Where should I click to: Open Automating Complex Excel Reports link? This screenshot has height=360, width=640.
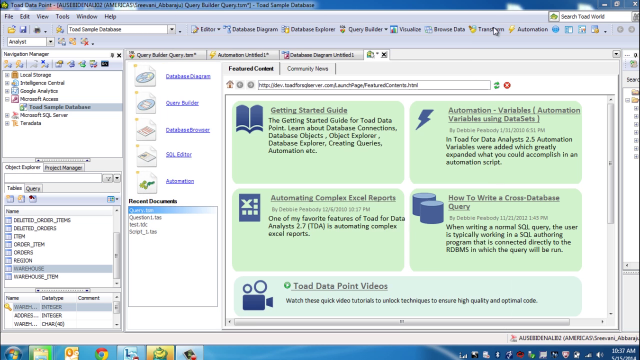point(333,198)
